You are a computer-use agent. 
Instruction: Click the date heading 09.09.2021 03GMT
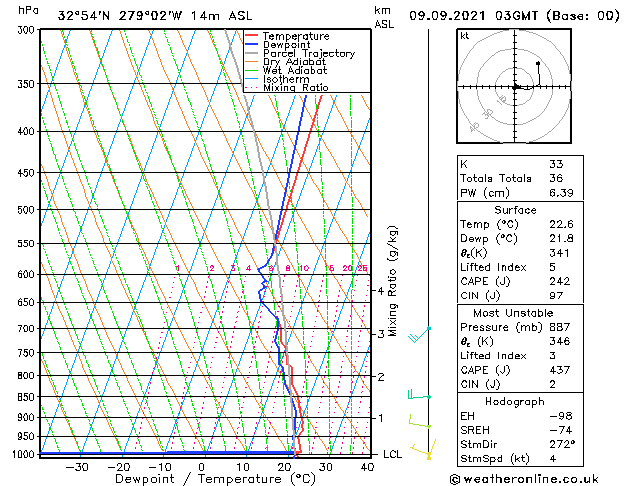pyautogui.click(x=473, y=16)
